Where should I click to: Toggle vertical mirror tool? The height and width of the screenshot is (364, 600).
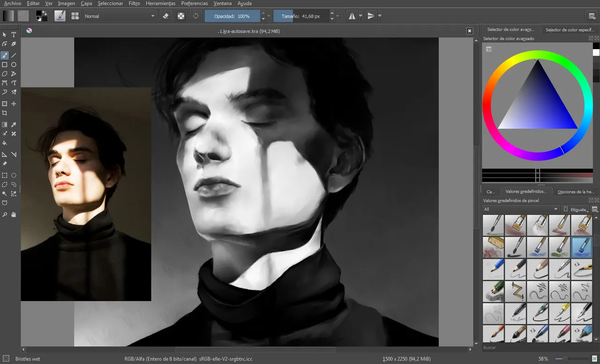point(371,16)
